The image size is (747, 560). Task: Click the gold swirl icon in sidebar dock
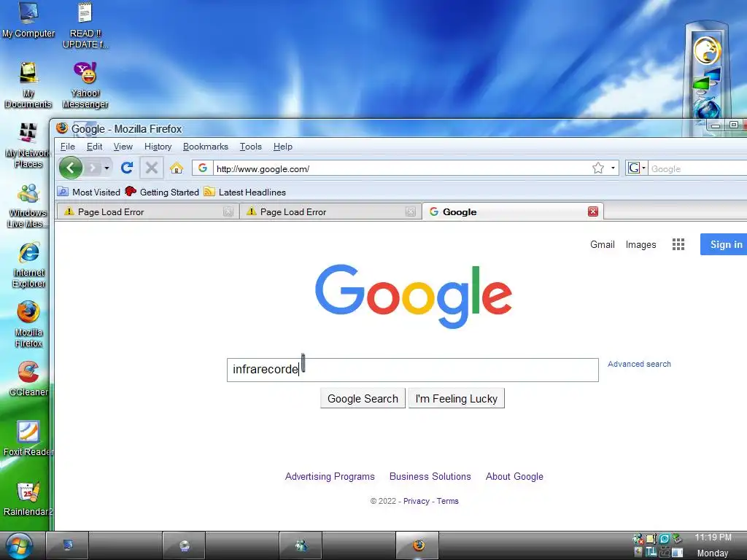coord(707,50)
